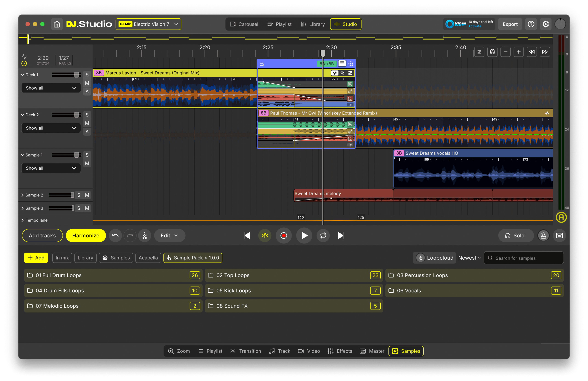Open the Effects bottom tab
588x381 pixels.
(x=340, y=351)
